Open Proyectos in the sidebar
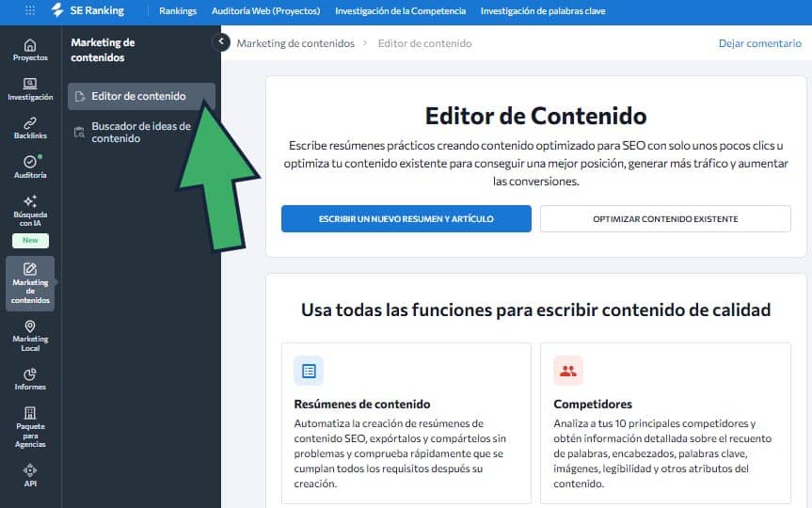The image size is (812, 508). point(30,50)
